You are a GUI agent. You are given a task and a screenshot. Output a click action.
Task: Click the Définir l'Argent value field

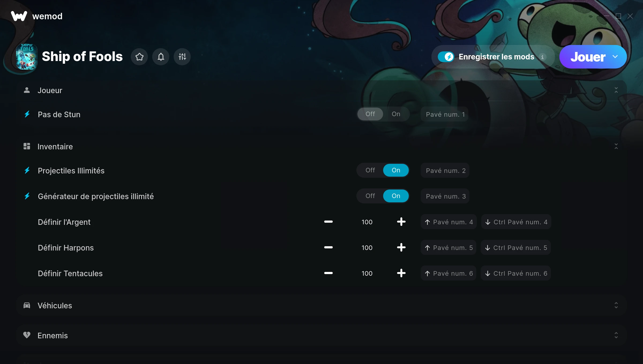point(367,222)
